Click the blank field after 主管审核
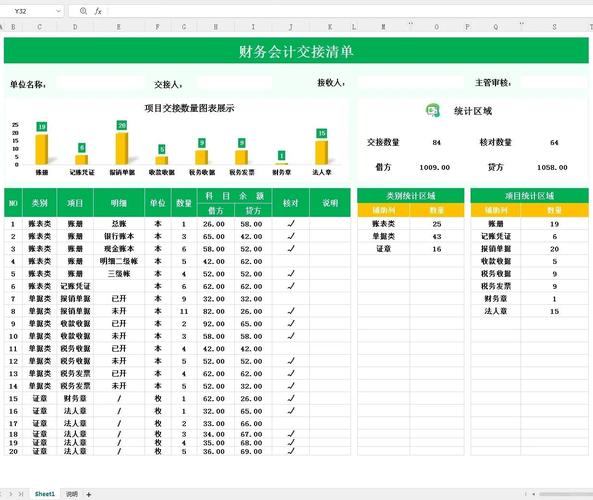593x500 pixels. coord(554,82)
